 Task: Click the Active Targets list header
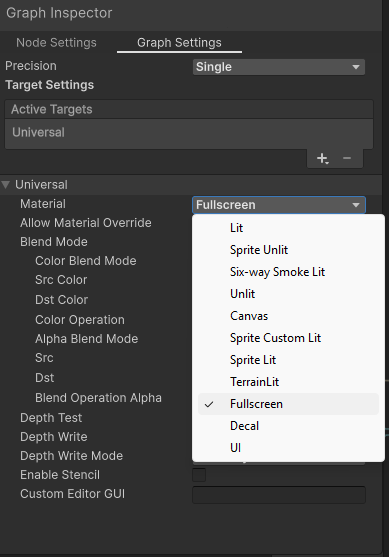189,109
